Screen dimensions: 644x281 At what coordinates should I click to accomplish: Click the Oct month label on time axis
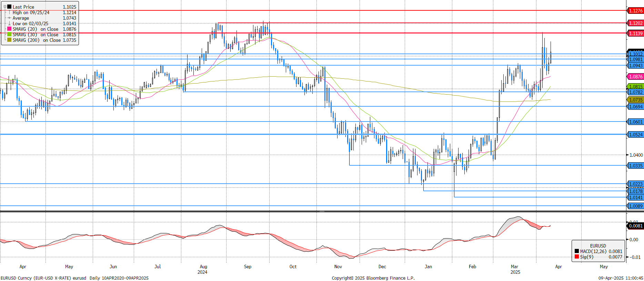293,267
